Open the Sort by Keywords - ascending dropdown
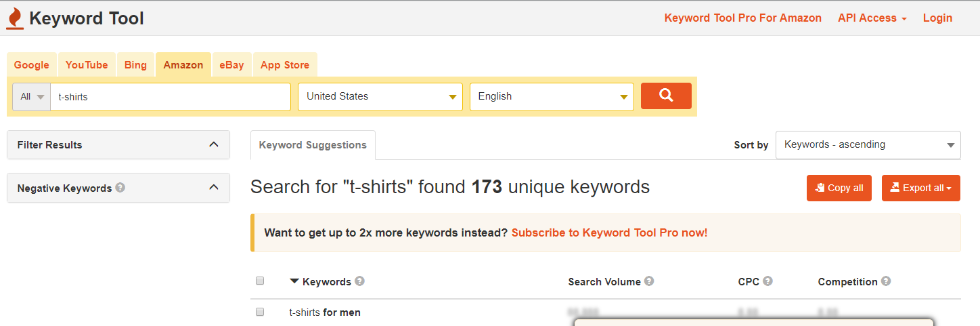Screen dimensions: 980x326 [868, 145]
